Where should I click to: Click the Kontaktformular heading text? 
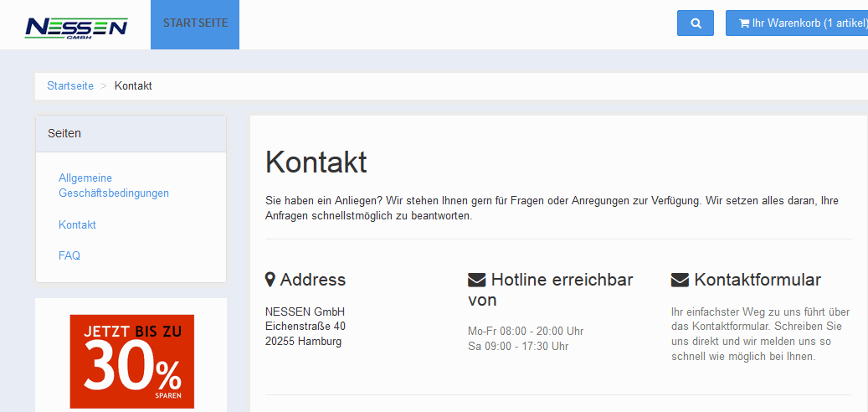pos(758,280)
